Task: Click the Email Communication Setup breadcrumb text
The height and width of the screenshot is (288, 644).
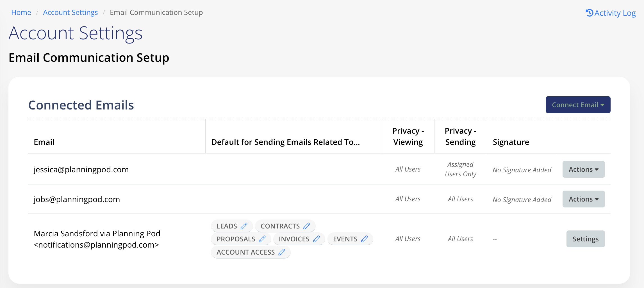Action: point(156,12)
